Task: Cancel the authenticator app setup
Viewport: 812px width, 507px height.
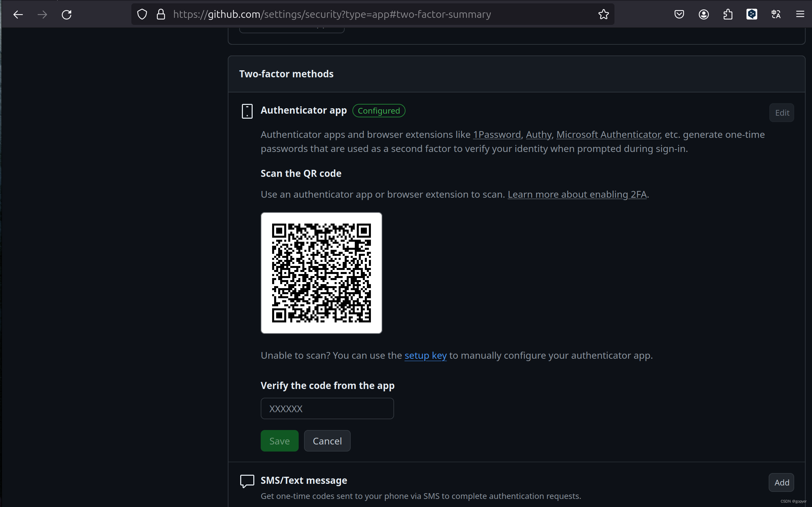Action: [327, 441]
